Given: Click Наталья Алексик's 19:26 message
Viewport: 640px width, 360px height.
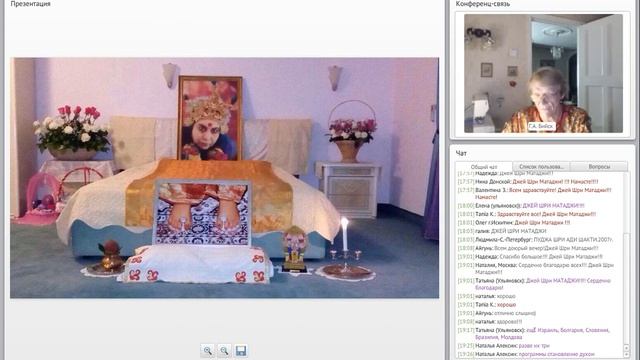Looking at the screenshot, I should click(526, 354).
